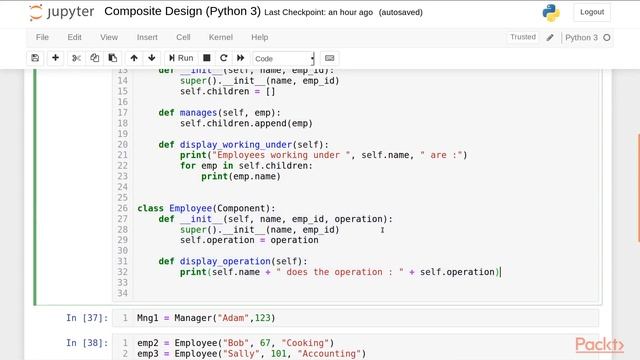The width and height of the screenshot is (640, 360).
Task: Place cursor in display_operation print line
Action: [x=340, y=272]
